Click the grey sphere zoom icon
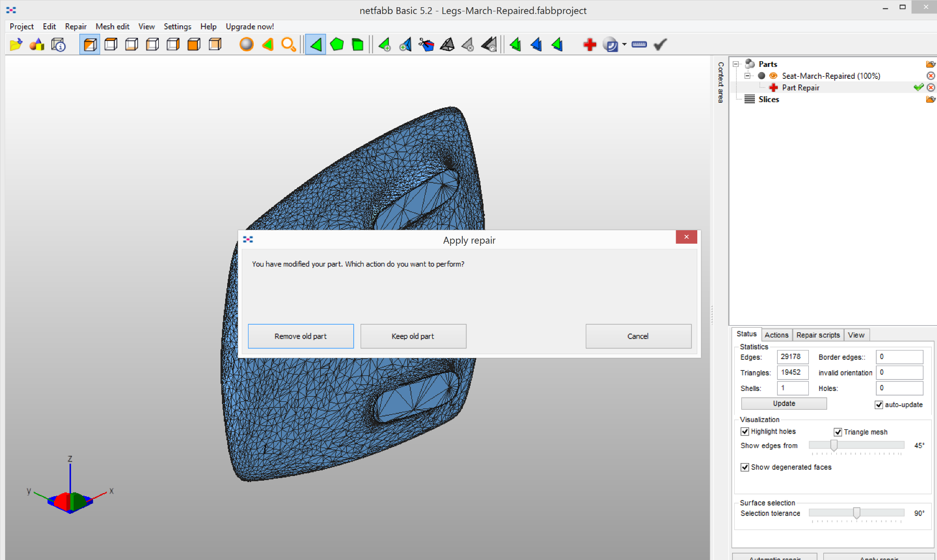937x560 pixels. 246,45
